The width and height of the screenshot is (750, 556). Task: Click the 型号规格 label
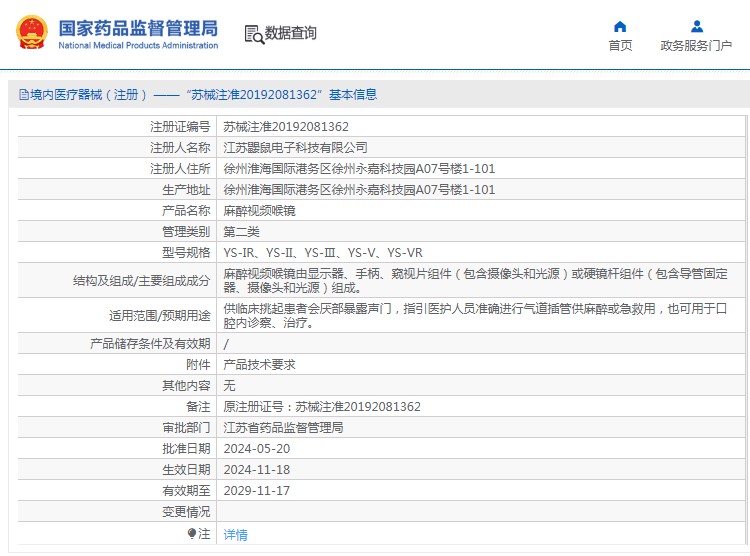(x=186, y=253)
